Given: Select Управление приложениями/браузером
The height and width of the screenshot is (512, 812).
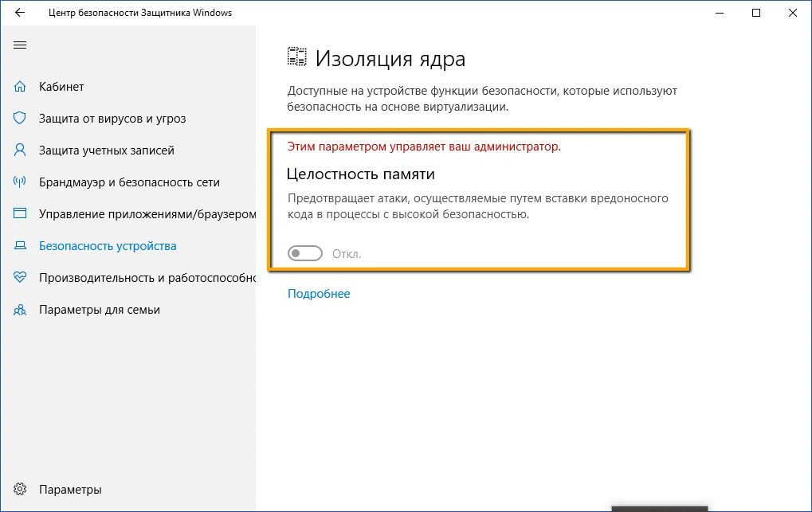Looking at the screenshot, I should point(147,214).
